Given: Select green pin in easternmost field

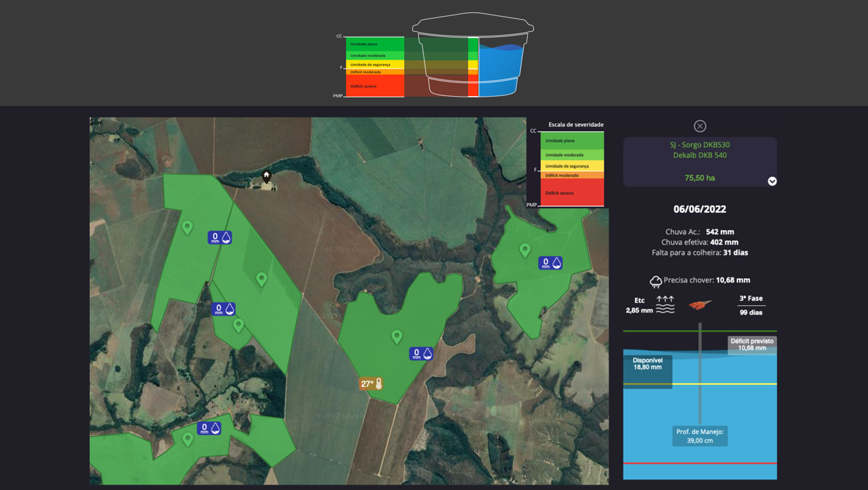Looking at the screenshot, I should point(525,249).
